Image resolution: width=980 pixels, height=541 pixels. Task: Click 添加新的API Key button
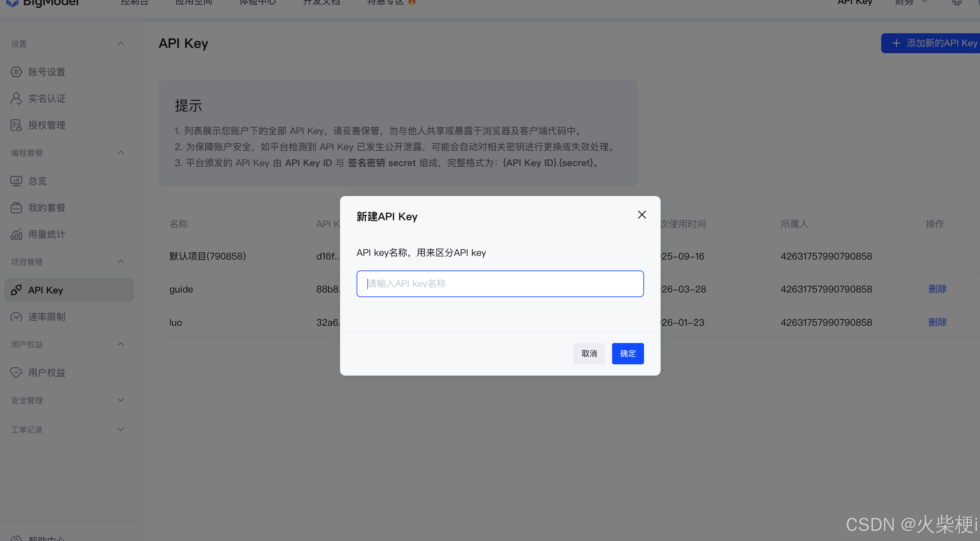click(930, 43)
